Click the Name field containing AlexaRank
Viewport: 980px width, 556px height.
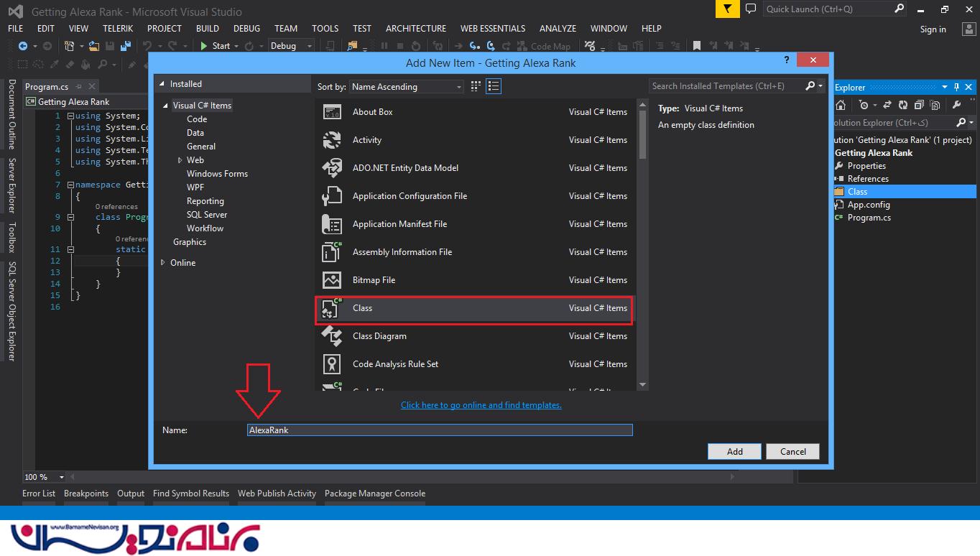pyautogui.click(x=440, y=430)
